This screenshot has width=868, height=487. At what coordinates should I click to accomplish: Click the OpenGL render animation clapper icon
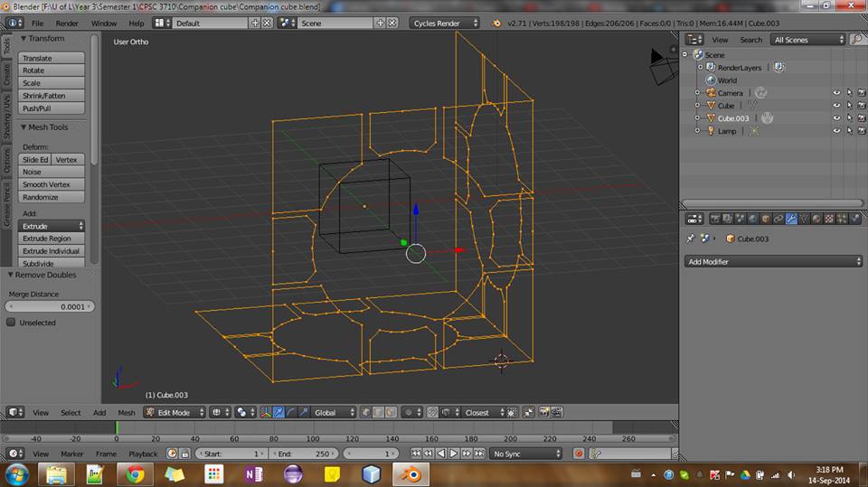(x=556, y=412)
